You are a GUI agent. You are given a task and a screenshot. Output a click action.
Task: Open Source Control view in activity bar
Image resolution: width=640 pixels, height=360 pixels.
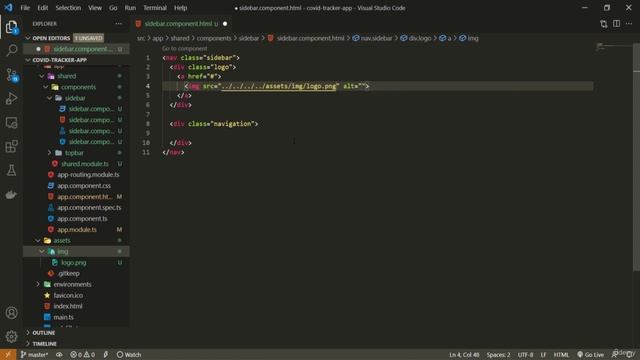(x=11, y=75)
